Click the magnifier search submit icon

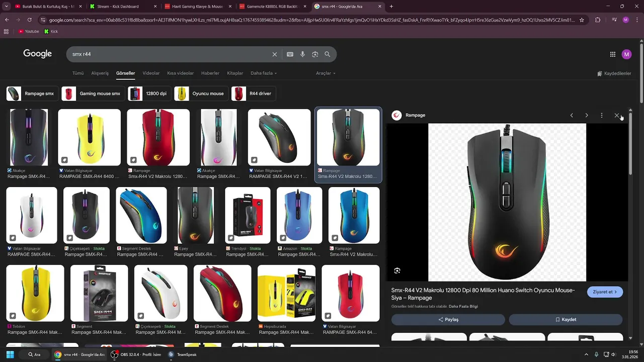[328, 54]
